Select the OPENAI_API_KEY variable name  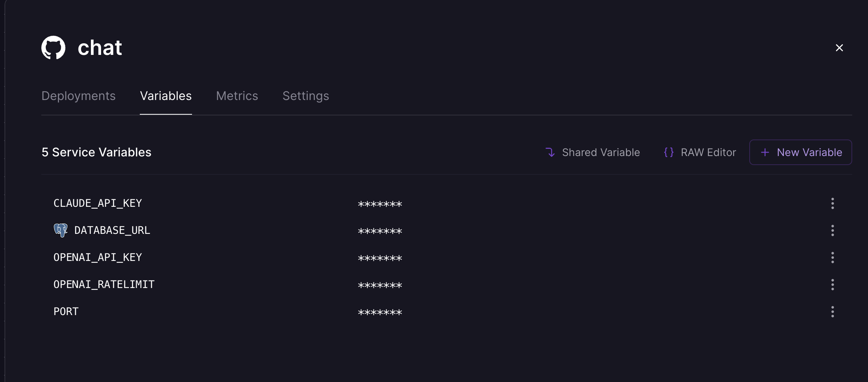click(98, 258)
